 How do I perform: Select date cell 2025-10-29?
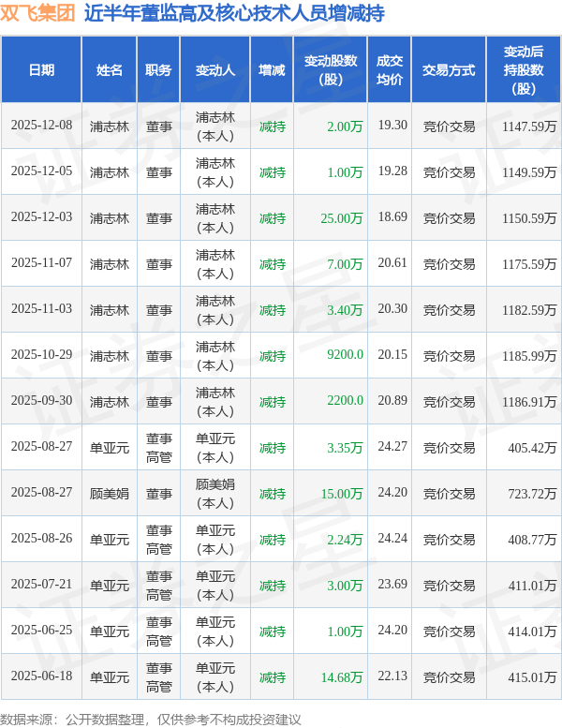(x=41, y=355)
